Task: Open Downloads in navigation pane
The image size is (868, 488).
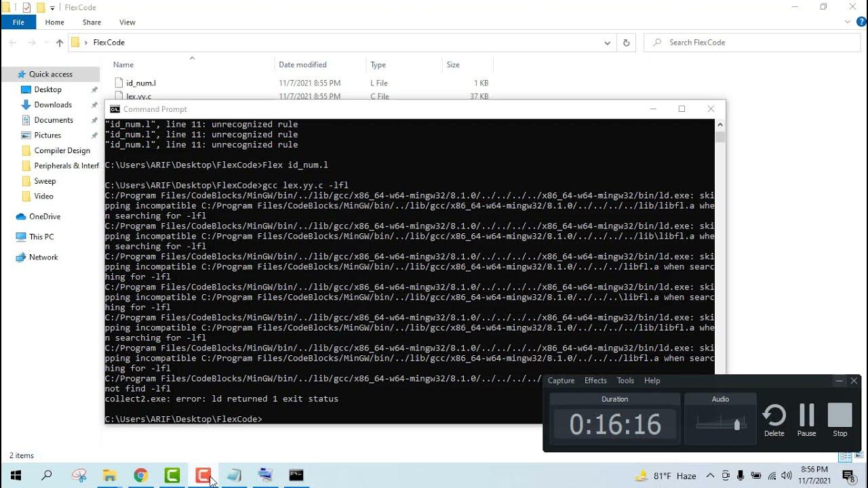Action: [x=53, y=105]
